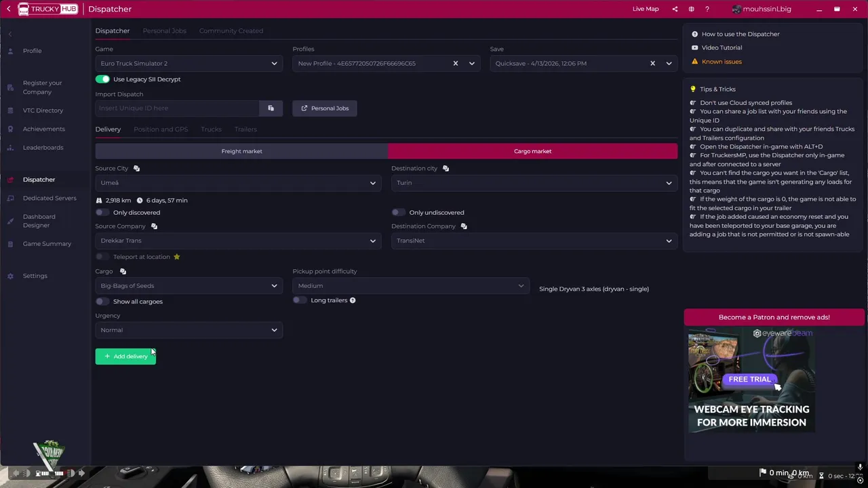
Task: Switch to the Community Created tab
Action: [x=231, y=30]
